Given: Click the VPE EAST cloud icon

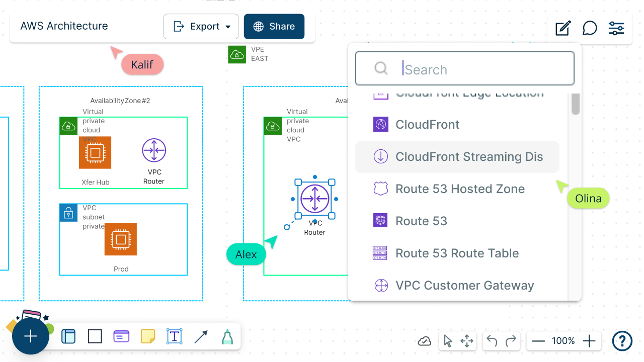Looking at the screenshot, I should [x=237, y=54].
